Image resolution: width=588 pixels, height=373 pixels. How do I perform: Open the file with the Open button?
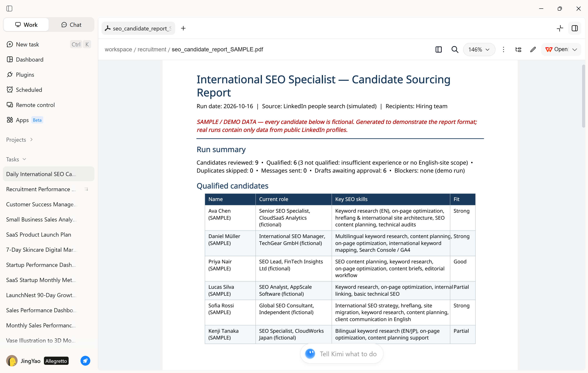click(x=557, y=49)
